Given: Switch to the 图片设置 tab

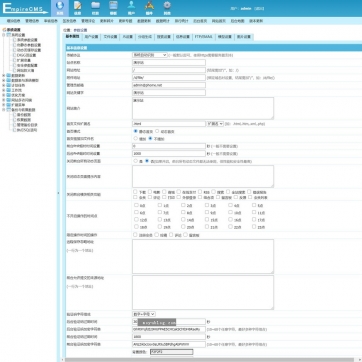Looking at the screenshot, I should tap(244, 37).
